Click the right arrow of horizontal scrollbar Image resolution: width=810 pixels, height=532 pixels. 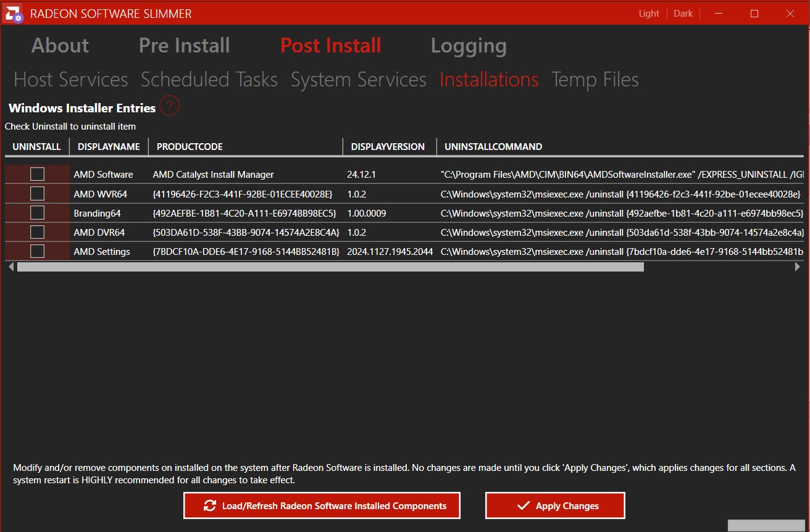798,267
